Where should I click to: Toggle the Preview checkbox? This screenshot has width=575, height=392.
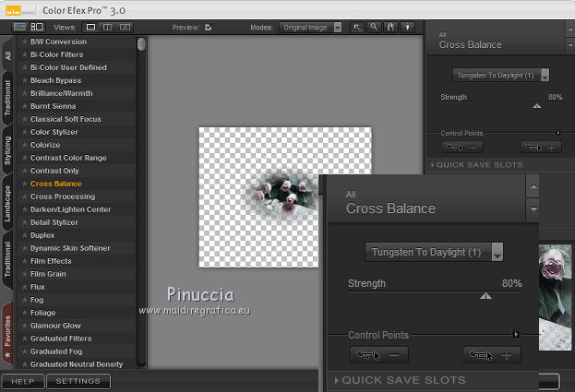pyautogui.click(x=208, y=28)
